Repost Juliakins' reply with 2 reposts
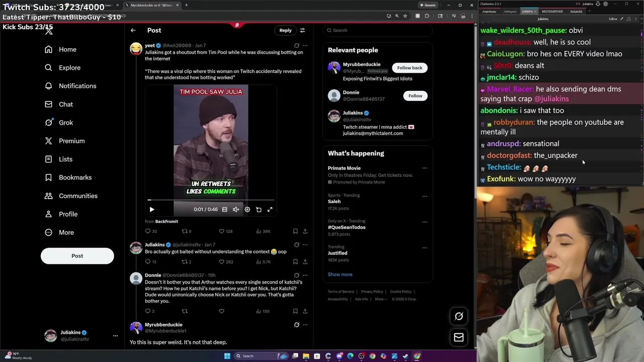 coord(186,261)
